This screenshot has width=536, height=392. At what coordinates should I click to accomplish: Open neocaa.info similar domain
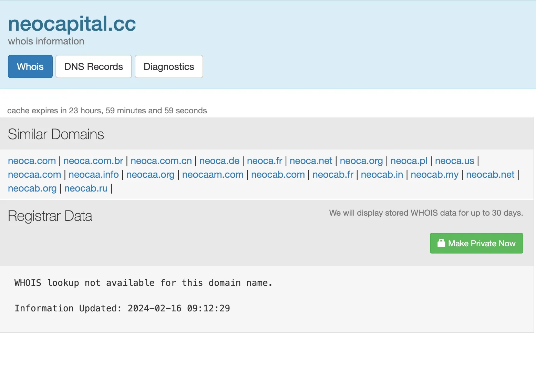pyautogui.click(x=94, y=175)
